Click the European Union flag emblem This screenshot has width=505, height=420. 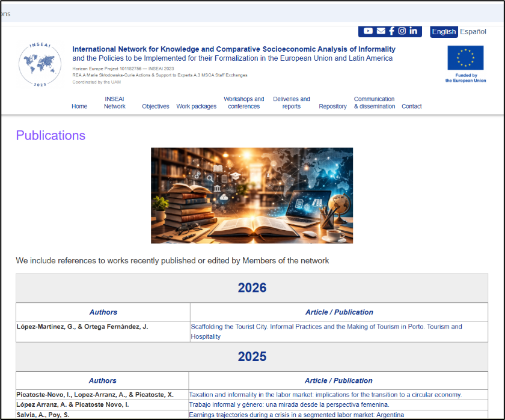[465, 58]
